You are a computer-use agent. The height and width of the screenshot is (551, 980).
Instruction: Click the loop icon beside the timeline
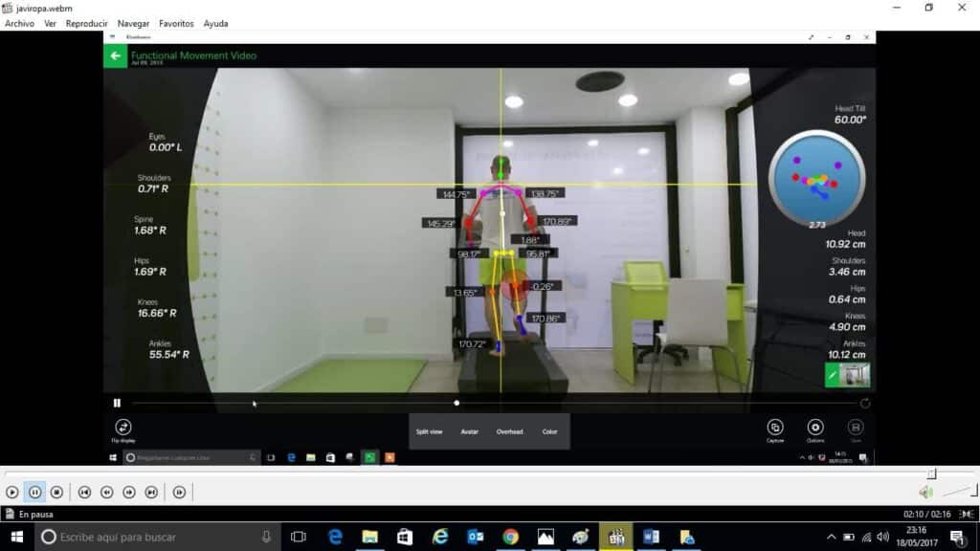tap(865, 404)
